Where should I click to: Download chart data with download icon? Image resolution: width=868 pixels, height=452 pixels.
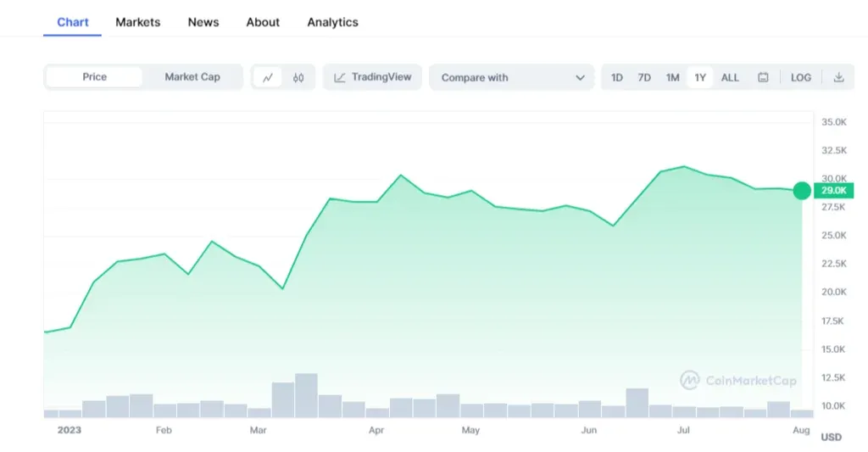click(838, 77)
